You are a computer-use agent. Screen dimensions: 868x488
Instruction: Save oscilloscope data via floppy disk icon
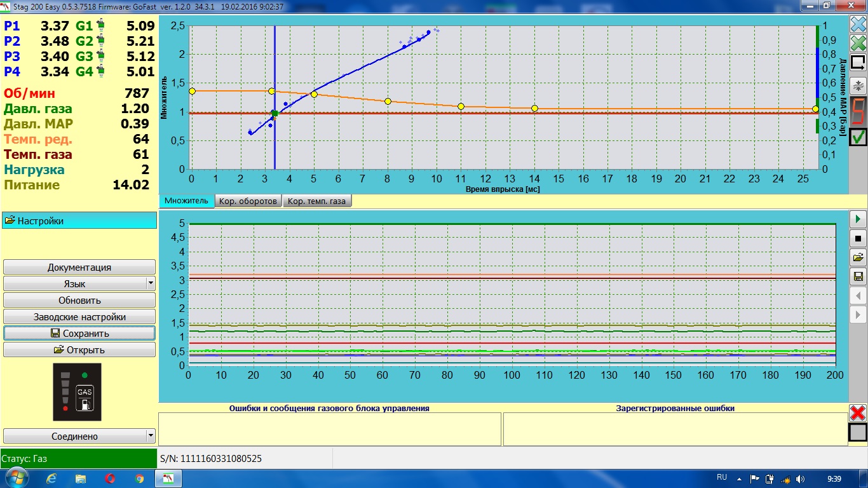point(858,276)
